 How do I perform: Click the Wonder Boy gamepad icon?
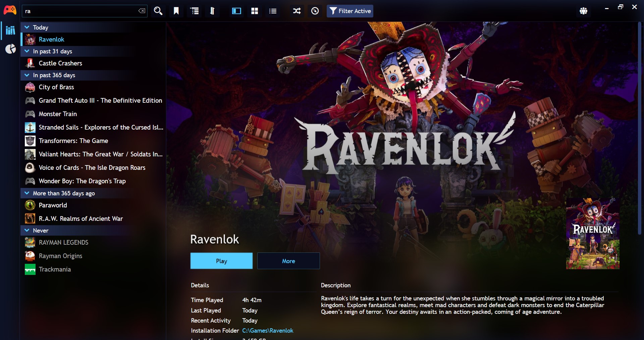(x=30, y=181)
